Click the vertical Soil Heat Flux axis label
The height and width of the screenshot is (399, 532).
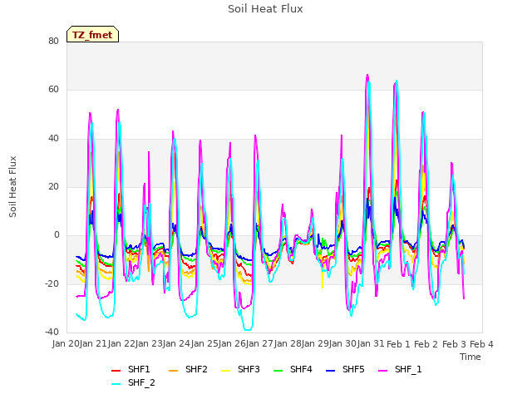click(12, 186)
